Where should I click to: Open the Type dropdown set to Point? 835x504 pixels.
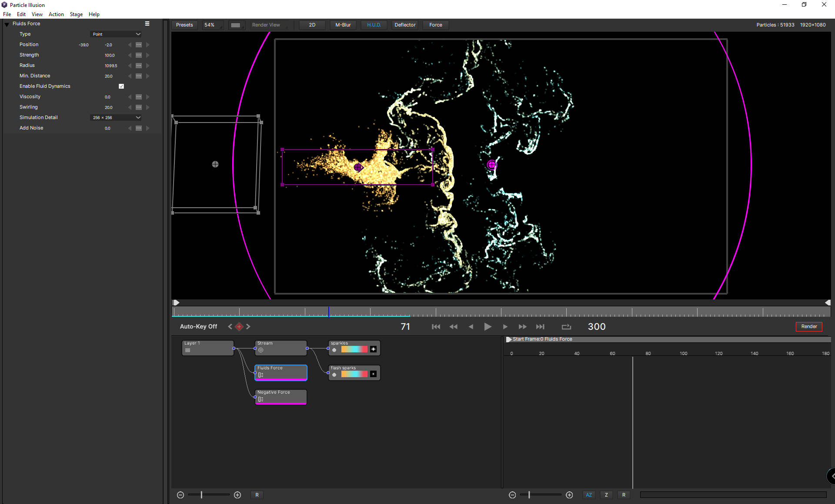116,34
